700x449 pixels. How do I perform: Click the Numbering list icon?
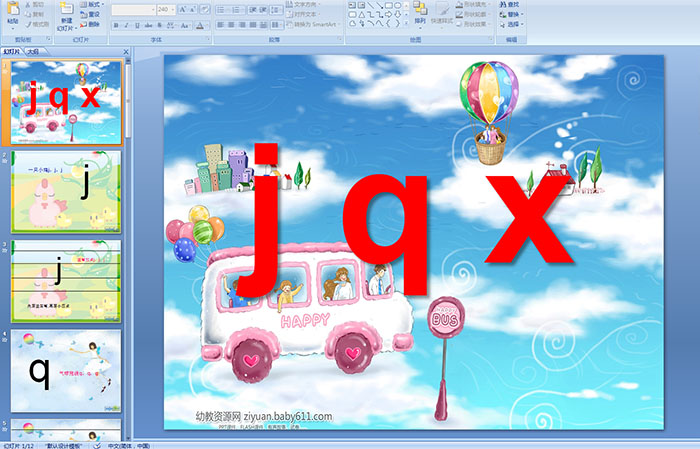coord(236,9)
